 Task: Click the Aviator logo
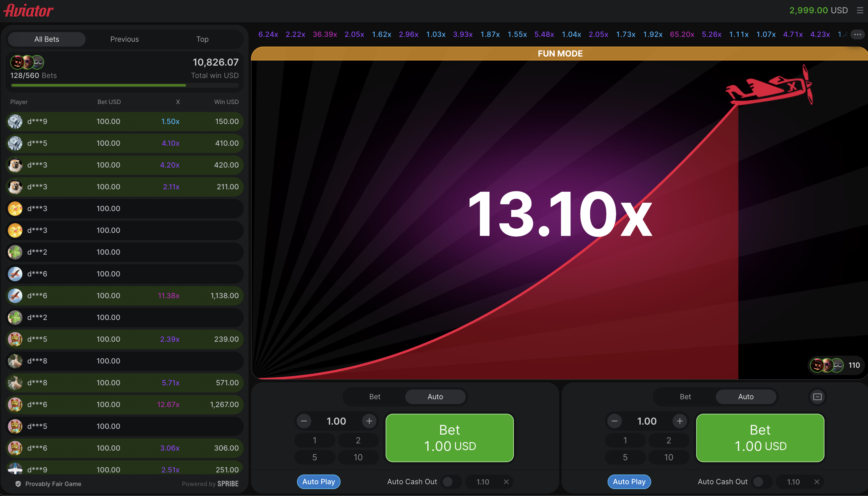tap(28, 11)
